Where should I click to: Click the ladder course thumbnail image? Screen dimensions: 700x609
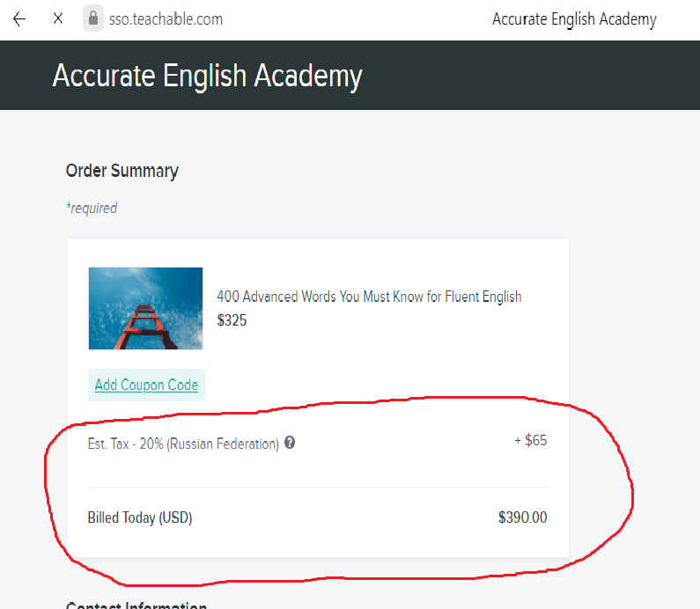pyautogui.click(x=145, y=308)
